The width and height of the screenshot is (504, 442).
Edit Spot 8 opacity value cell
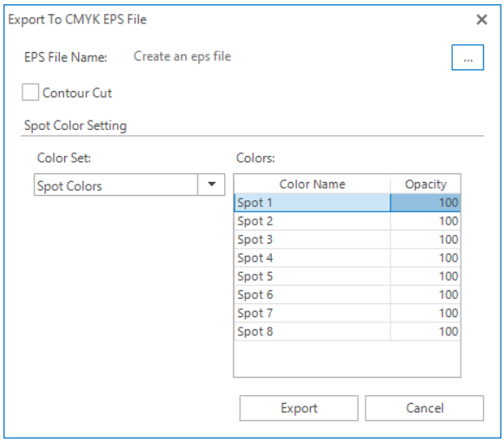[425, 331]
